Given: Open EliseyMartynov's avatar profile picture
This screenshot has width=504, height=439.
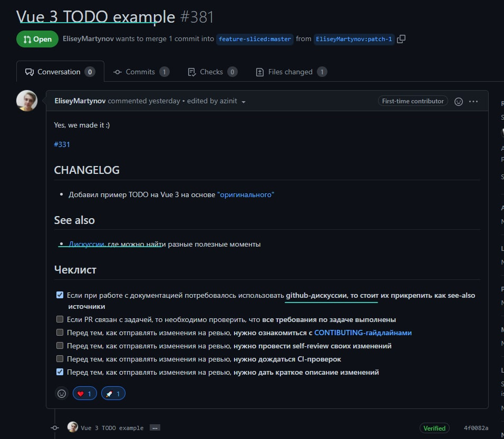Looking at the screenshot, I should point(27,101).
